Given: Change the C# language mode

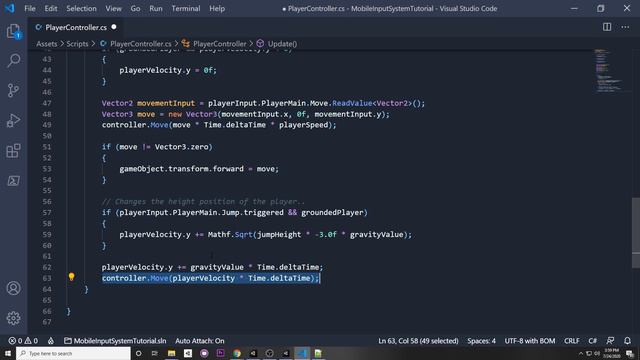Looking at the screenshot, I should click(593, 341).
